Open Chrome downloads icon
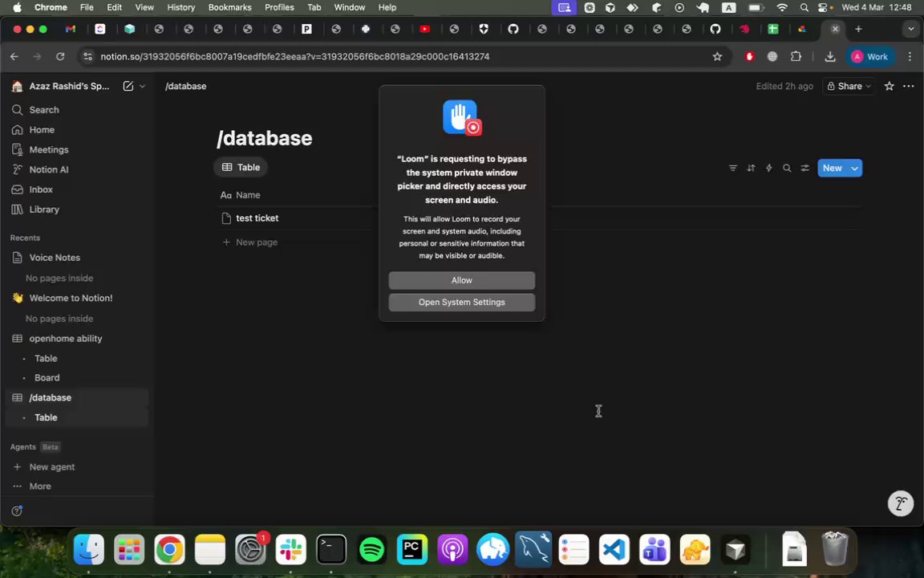Image resolution: width=924 pixels, height=578 pixels. [x=829, y=57]
